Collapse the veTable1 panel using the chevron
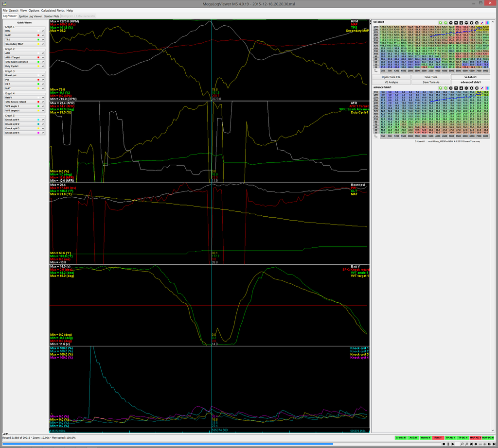This screenshot has height=448, width=498. (493, 22)
